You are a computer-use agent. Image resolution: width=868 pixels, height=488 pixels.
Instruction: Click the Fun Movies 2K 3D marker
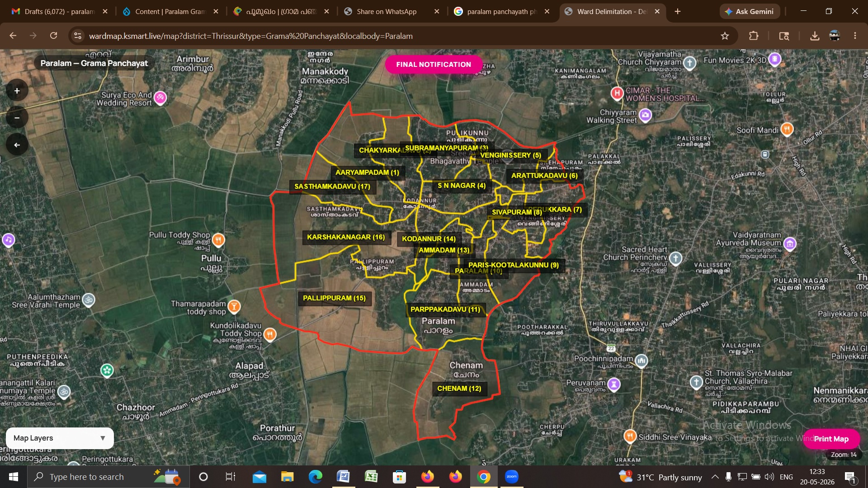[x=775, y=59]
